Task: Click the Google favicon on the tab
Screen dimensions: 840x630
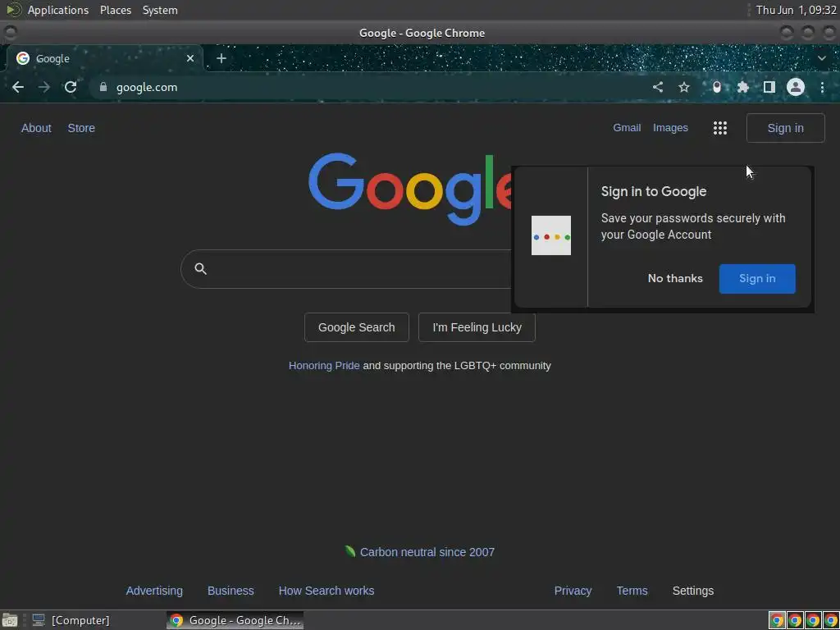Action: (22, 58)
